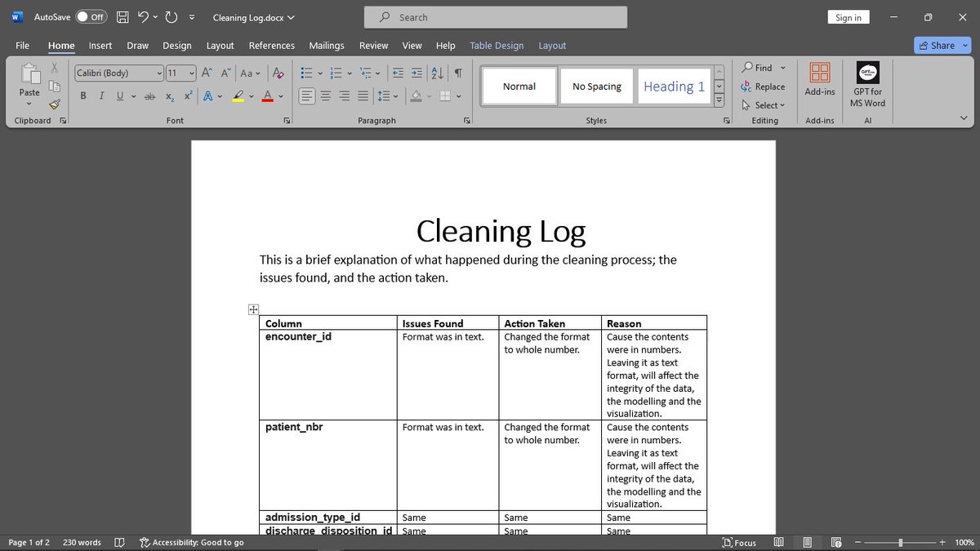This screenshot has height=551, width=980.
Task: Expand numbering list options arrow
Action: pos(350,73)
